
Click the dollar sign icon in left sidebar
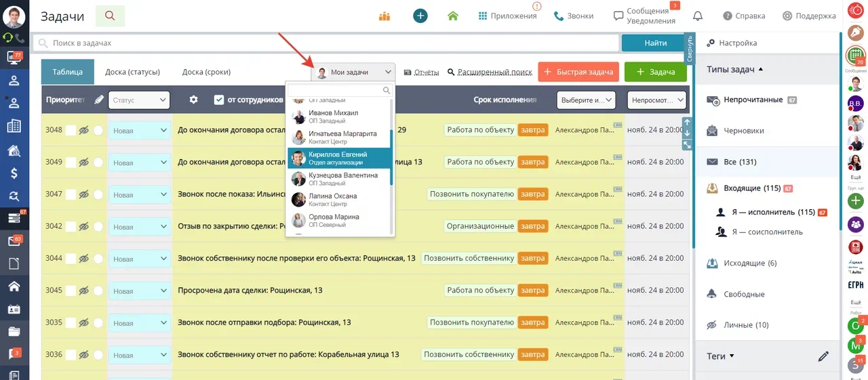14,173
